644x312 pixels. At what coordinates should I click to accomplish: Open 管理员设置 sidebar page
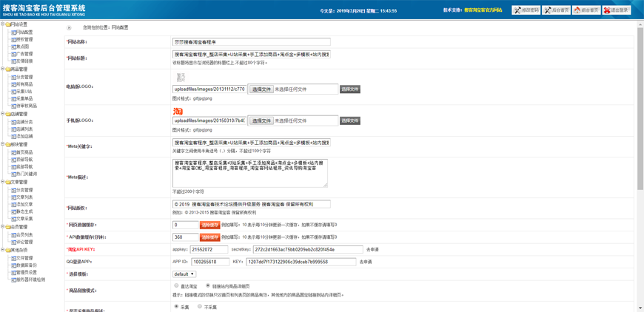click(27, 272)
